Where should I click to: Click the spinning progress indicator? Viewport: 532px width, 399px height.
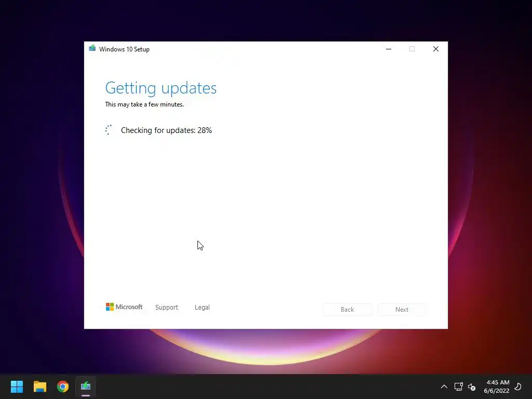109,130
